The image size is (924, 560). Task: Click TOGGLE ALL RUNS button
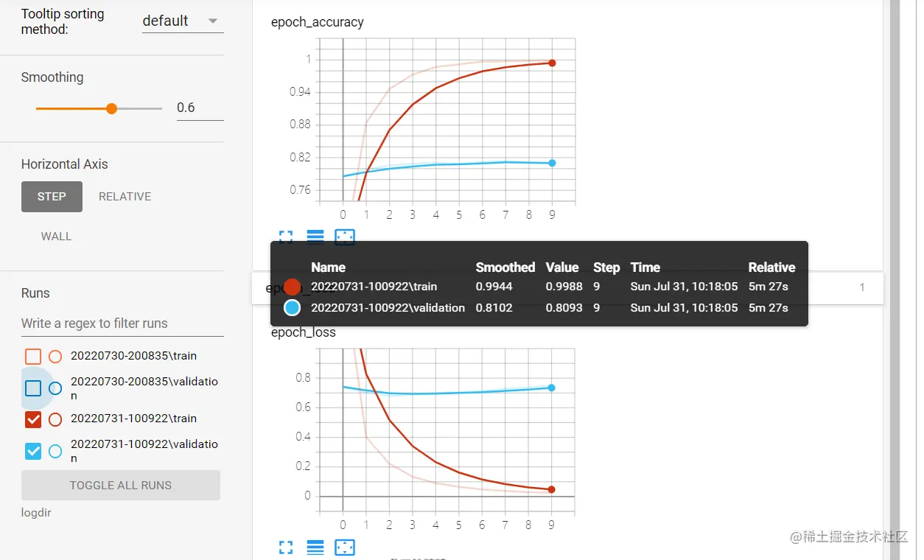121,486
